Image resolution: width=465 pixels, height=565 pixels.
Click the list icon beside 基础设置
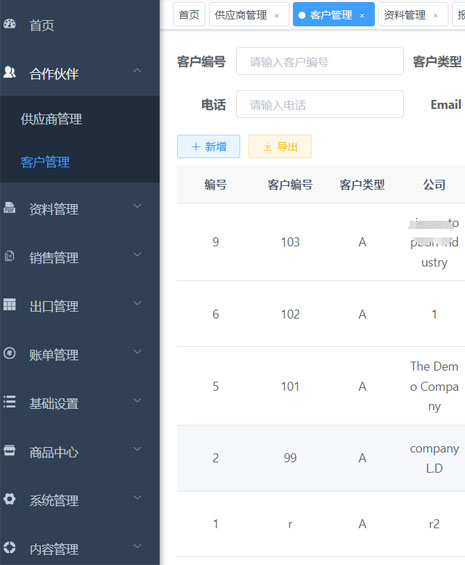point(10,402)
